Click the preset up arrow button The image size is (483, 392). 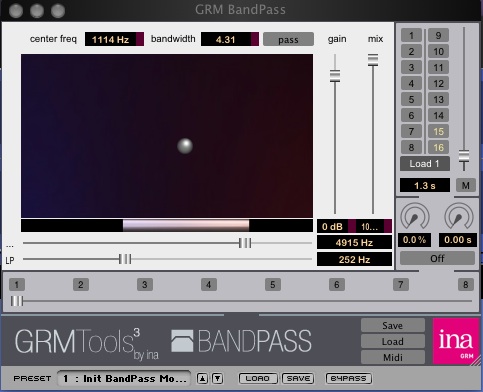click(202, 378)
